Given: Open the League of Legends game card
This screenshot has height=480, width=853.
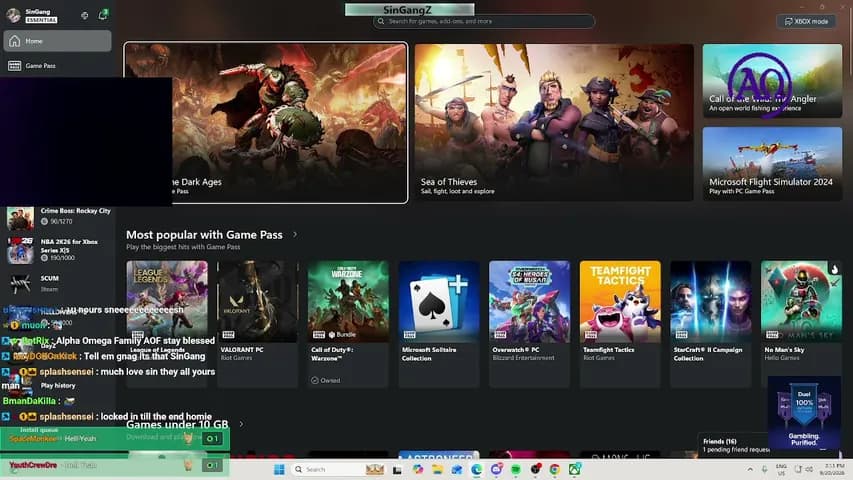Looking at the screenshot, I should pos(167,323).
